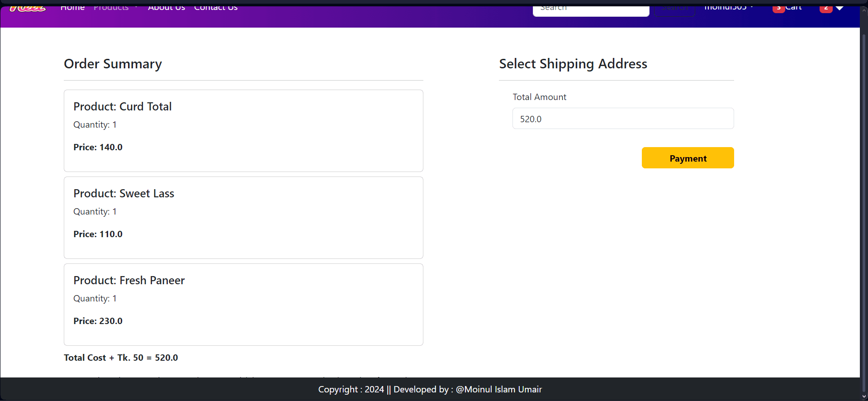The width and height of the screenshot is (868, 401).
Task: Navigate to Contact Us
Action: point(216,8)
